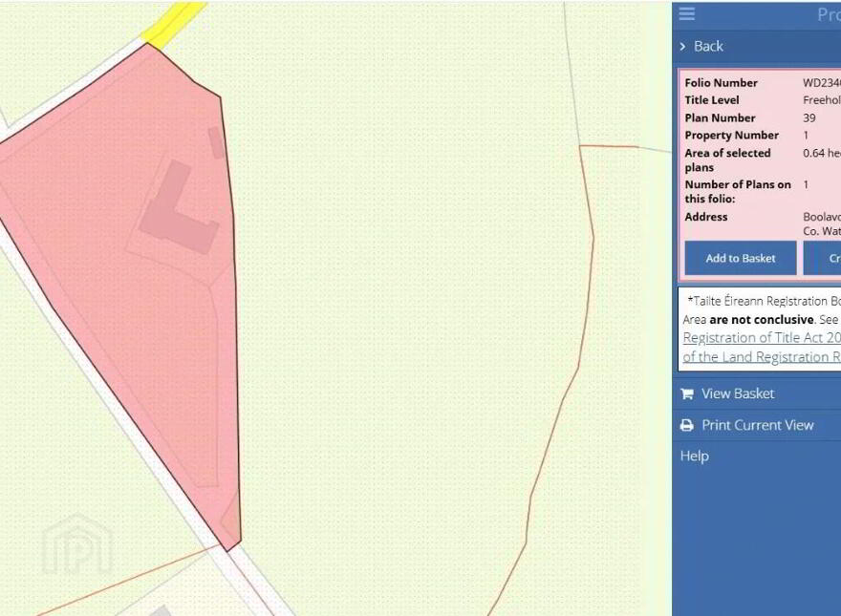Image resolution: width=841 pixels, height=616 pixels.
Task: Click the small outbuilding near the parcel's east edge
Action: point(217,142)
